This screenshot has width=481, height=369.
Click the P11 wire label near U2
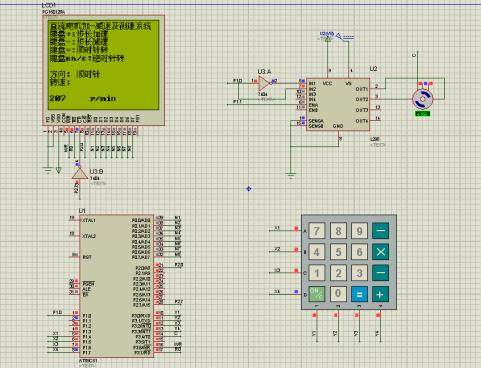[x=237, y=101]
